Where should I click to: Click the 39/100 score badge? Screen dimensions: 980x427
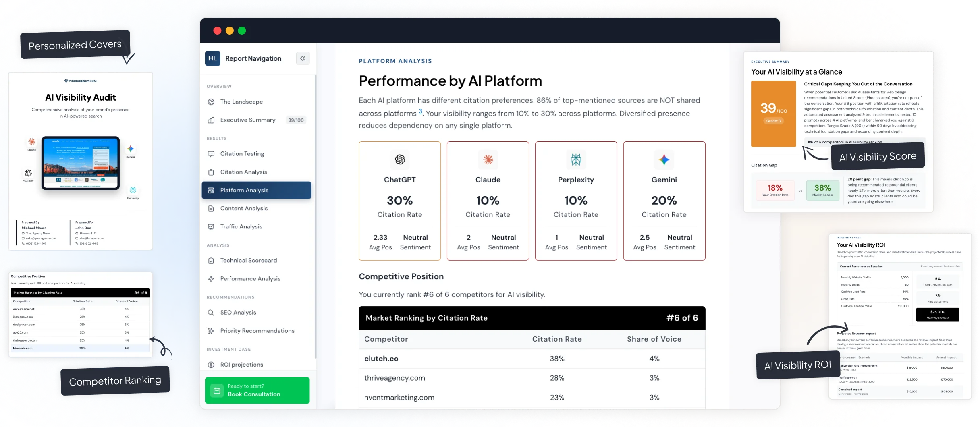click(296, 120)
